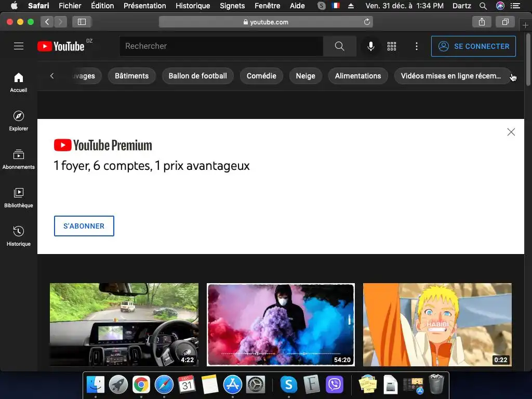The image size is (532, 399).
Task: Reload the page in Safari
Action: point(367,22)
